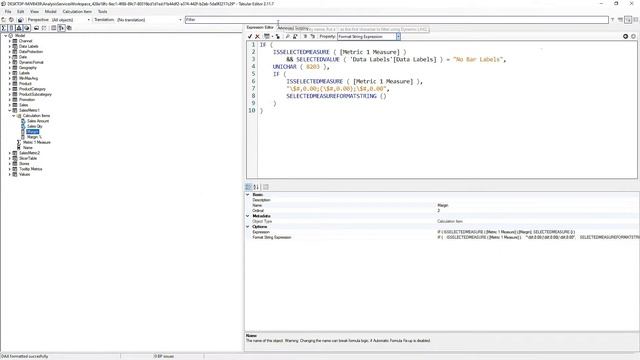Click the comment lines icon in editor toolbar
Viewport: 640px width, 360px height.
(x=305, y=36)
